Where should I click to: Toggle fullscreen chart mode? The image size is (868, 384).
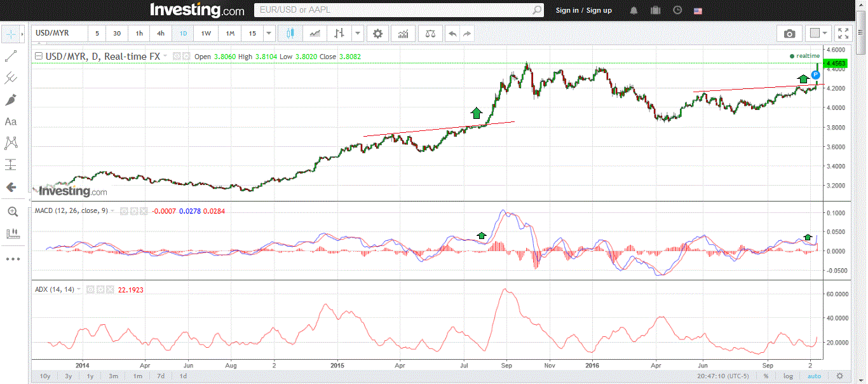pyautogui.click(x=843, y=34)
